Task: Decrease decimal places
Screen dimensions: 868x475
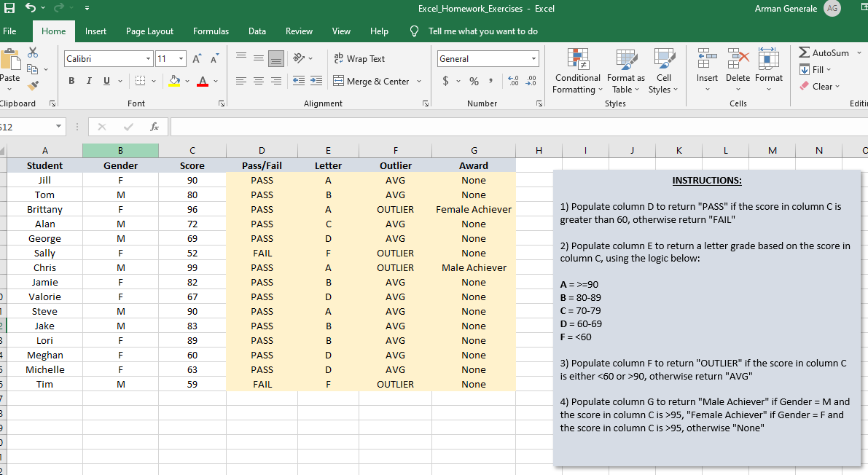Action: click(x=531, y=81)
